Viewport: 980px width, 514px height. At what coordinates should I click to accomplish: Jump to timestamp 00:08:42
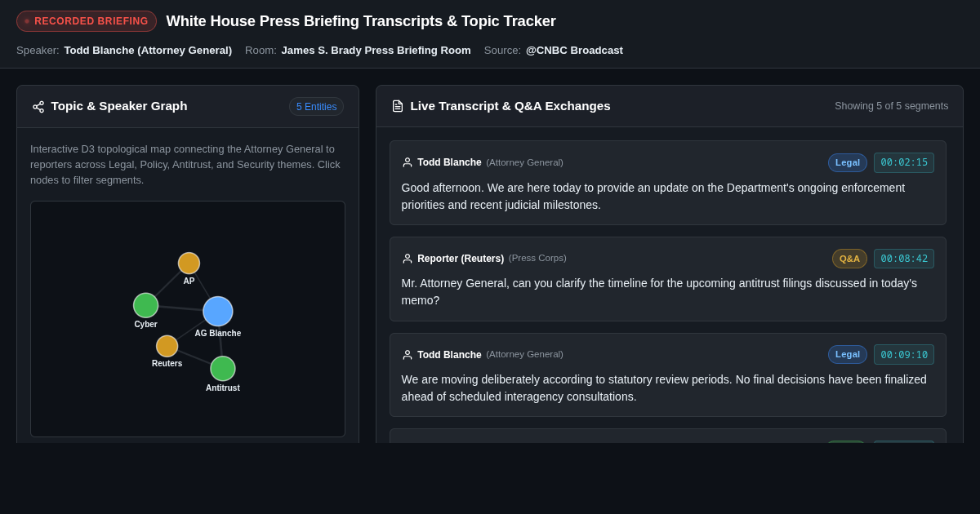[904, 259]
